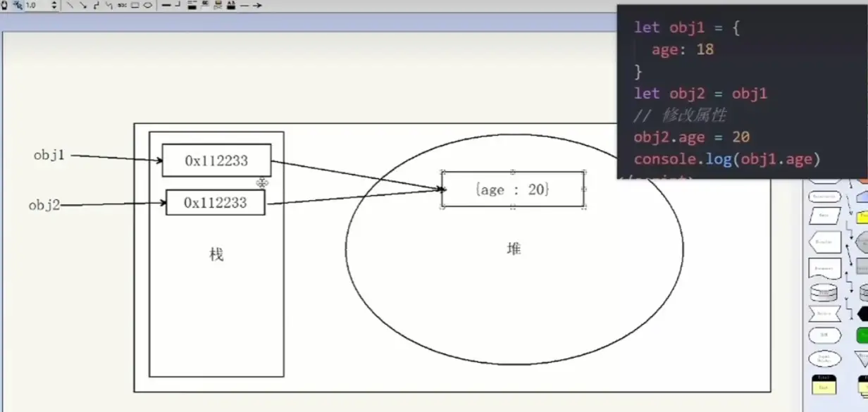
Task: Open the fill color toolbar option
Action: (192, 5)
